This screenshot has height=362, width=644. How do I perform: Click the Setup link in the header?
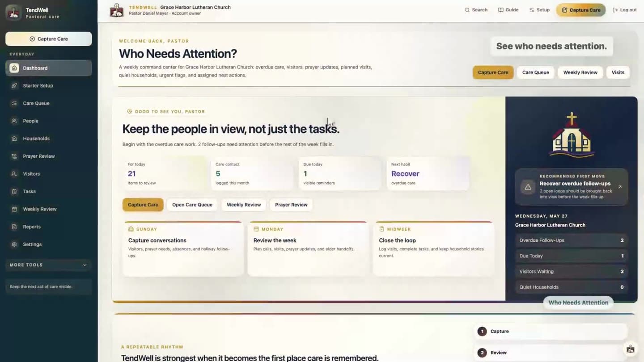click(x=539, y=10)
